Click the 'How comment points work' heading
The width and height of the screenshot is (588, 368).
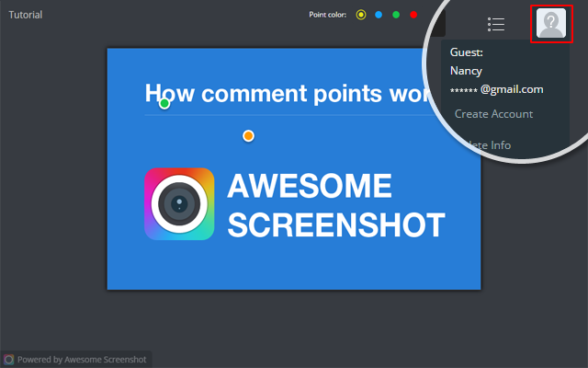pos(288,93)
